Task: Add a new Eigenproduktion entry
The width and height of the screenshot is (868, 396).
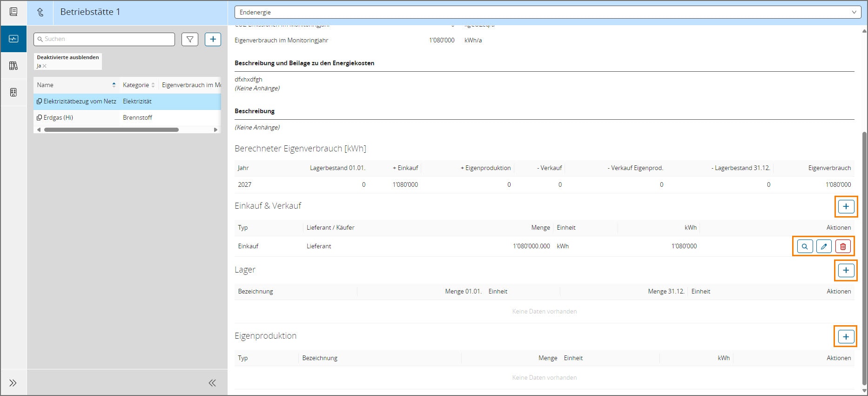Action: point(846,337)
